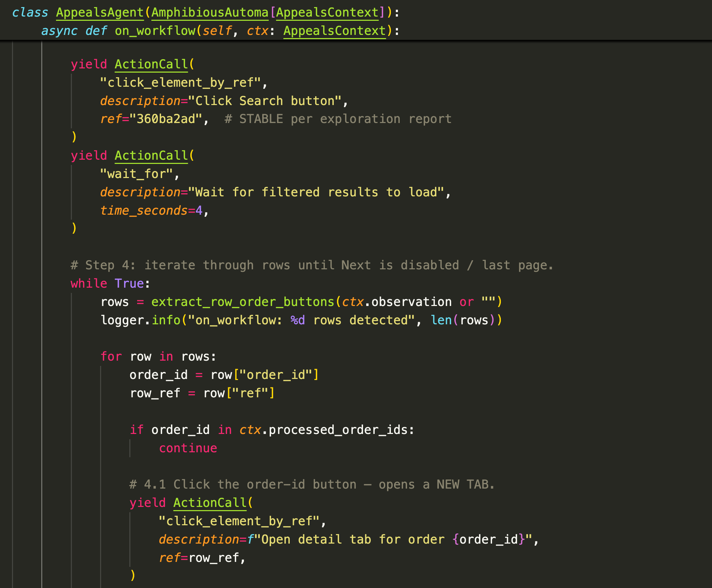Click AppealsContext inside the square brackets
This screenshot has height=588, width=712.
point(327,12)
